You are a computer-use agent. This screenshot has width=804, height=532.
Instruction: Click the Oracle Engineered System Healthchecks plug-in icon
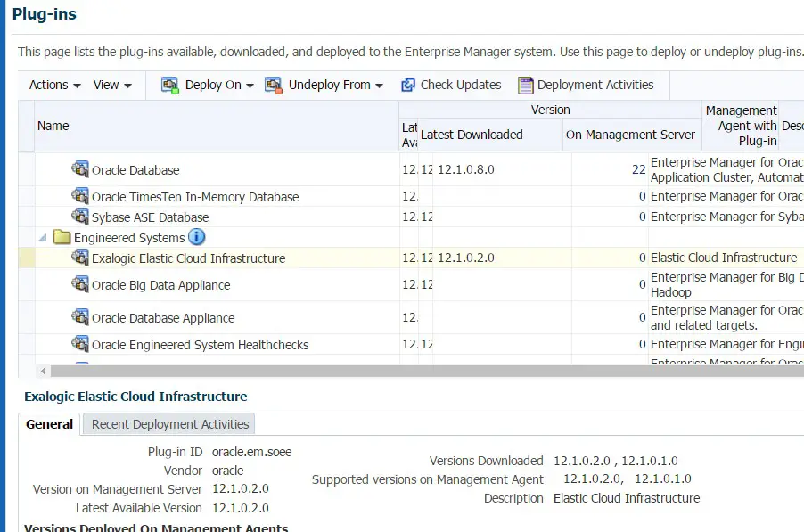click(x=80, y=343)
